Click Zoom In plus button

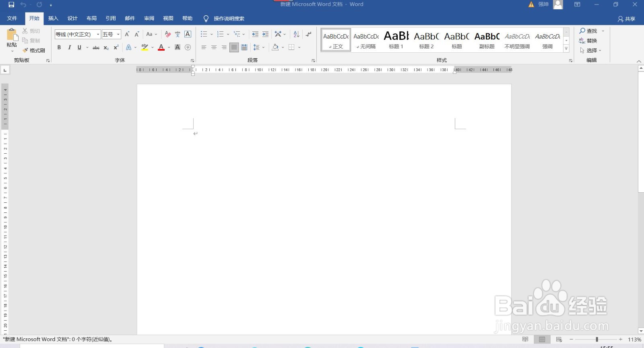[x=621, y=340]
